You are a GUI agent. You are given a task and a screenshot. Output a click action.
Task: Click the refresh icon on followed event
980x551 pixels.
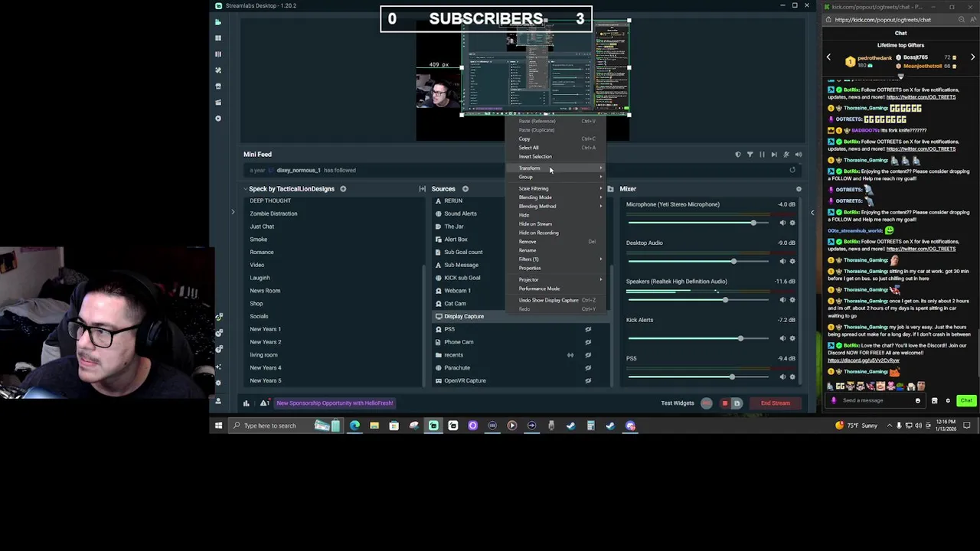pyautogui.click(x=792, y=170)
